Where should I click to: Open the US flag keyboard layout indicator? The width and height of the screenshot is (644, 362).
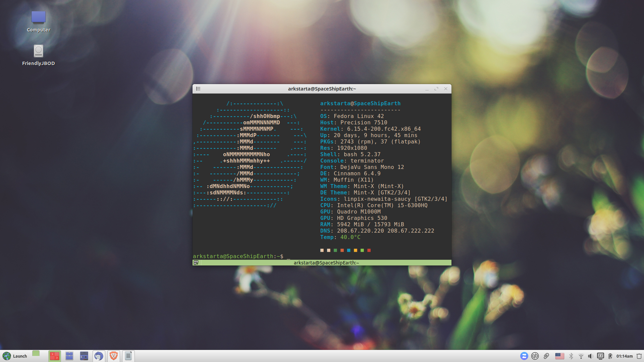coord(559,356)
